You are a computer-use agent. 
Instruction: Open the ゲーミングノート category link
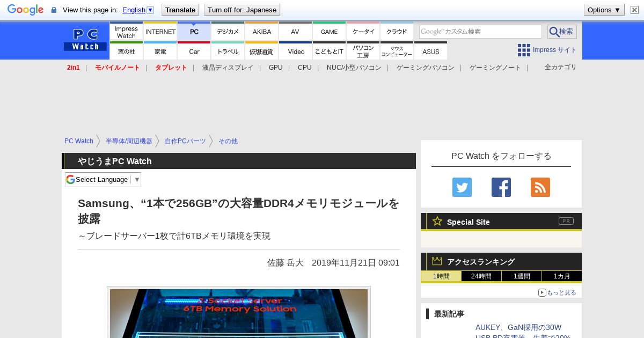click(495, 68)
